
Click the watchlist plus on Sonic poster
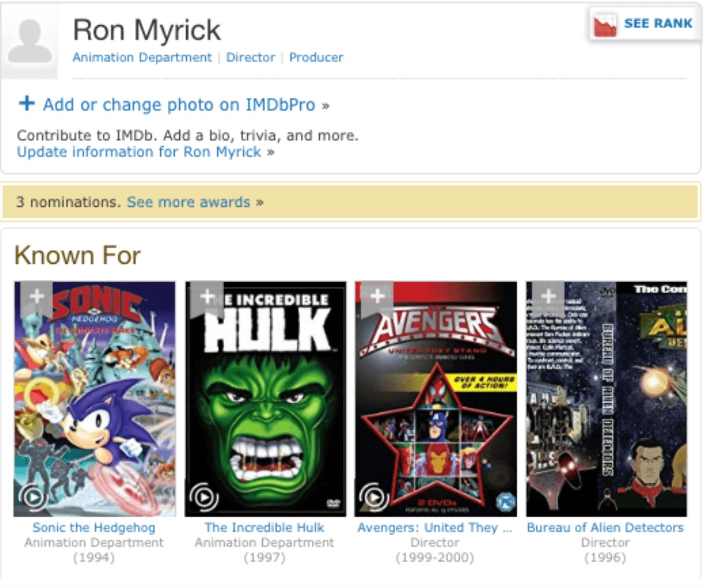[37, 296]
